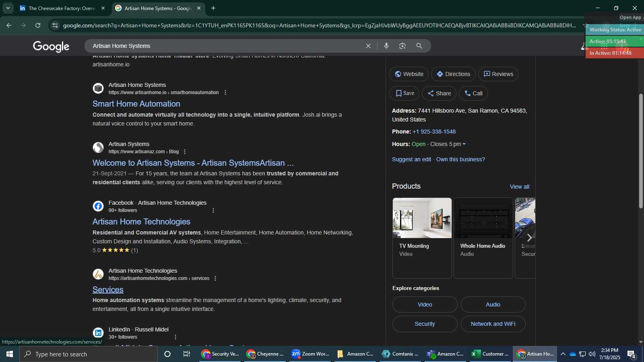Open Windows Start menu

click(x=10, y=354)
